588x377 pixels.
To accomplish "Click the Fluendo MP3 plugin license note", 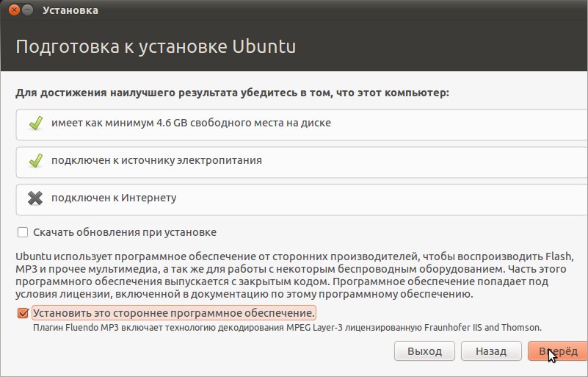I will tap(287, 328).
